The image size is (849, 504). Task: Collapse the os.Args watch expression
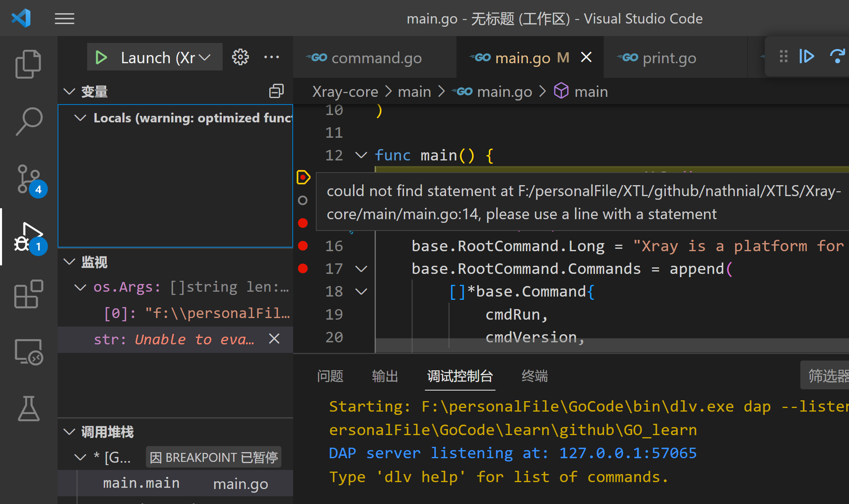coord(80,287)
